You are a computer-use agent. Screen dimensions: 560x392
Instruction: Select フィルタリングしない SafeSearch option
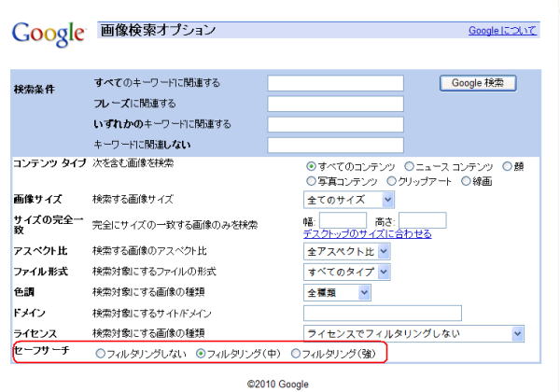(x=101, y=354)
